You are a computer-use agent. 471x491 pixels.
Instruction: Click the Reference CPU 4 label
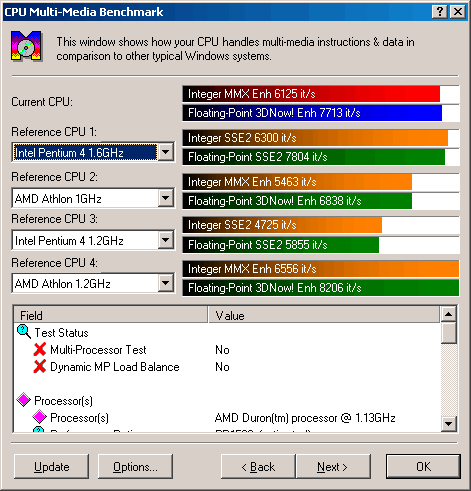(54, 263)
